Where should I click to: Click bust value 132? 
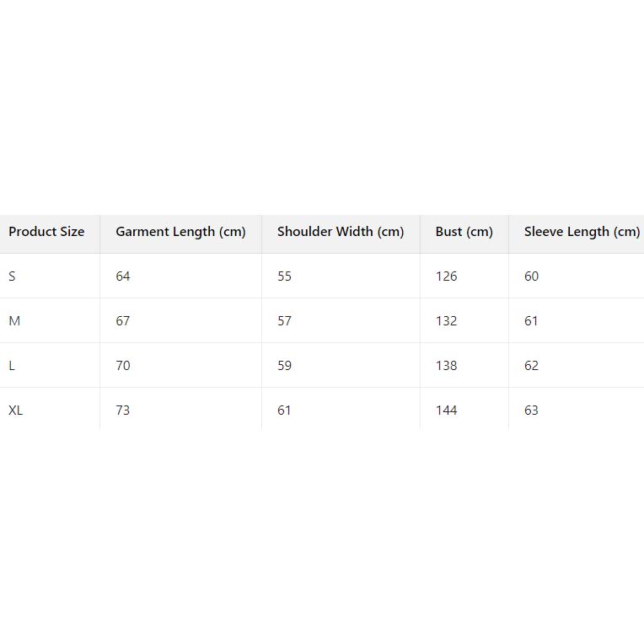coord(446,321)
